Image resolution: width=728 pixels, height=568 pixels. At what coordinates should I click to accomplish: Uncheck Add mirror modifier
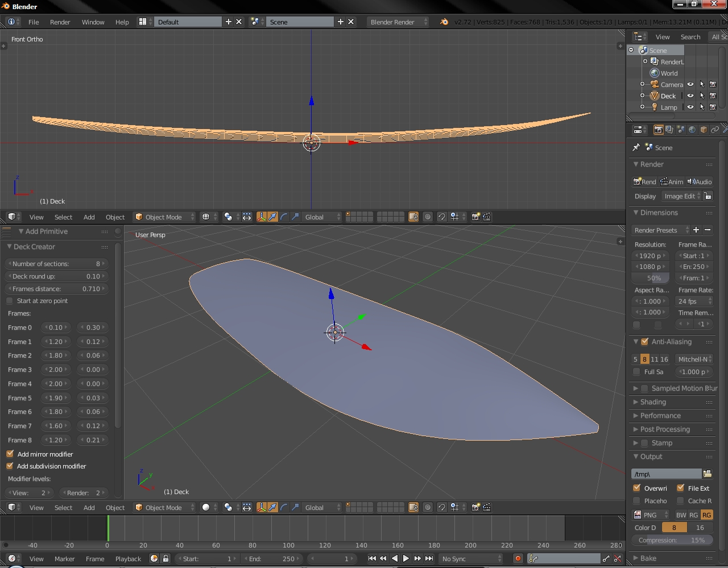click(10, 454)
